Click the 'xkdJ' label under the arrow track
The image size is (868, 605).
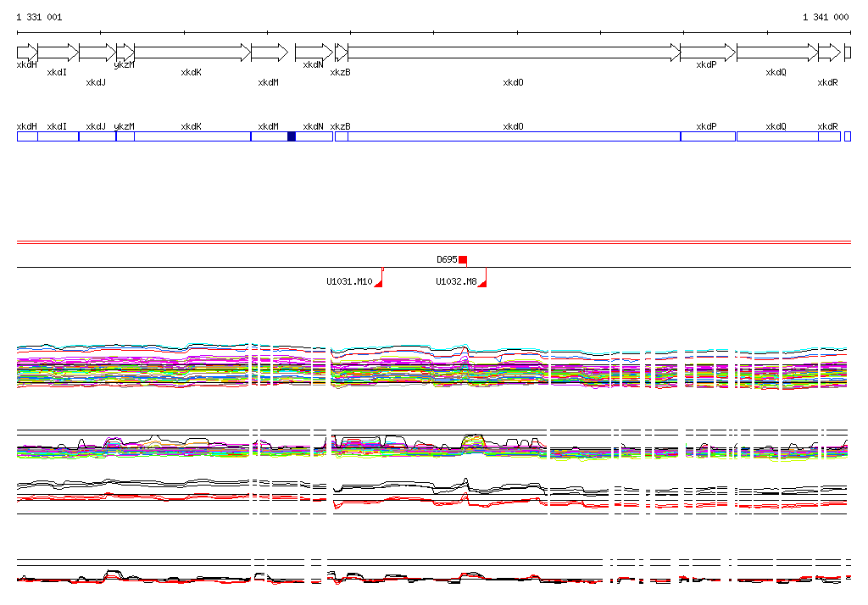pos(96,82)
